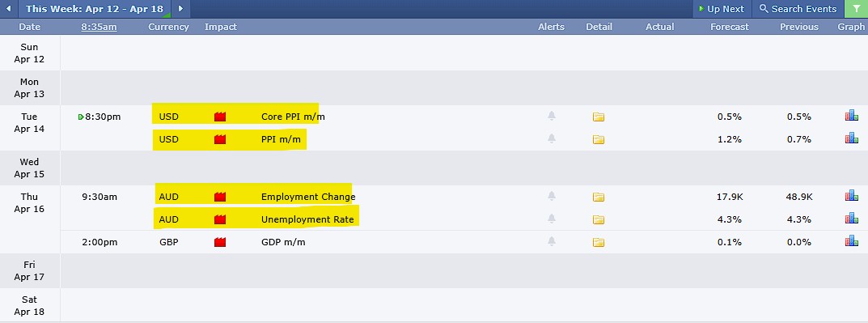The image size is (868, 323).
Task: Open the green filter icon
Action: coord(857,9)
